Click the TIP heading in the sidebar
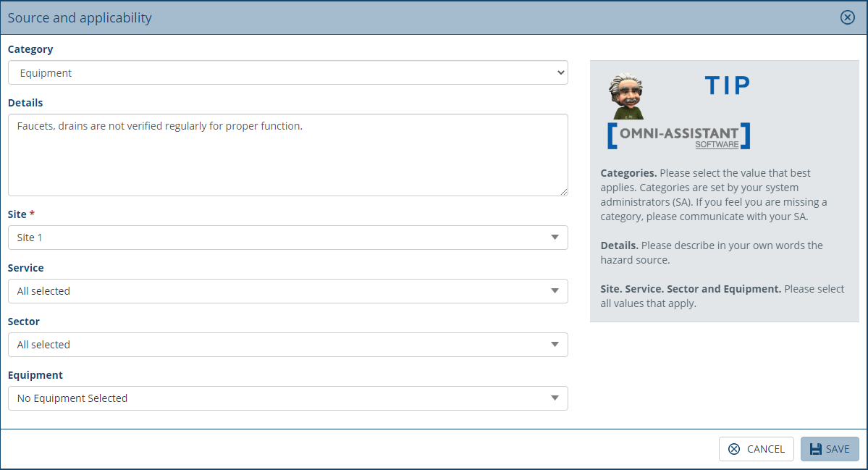This screenshot has height=470, width=868. (x=726, y=85)
